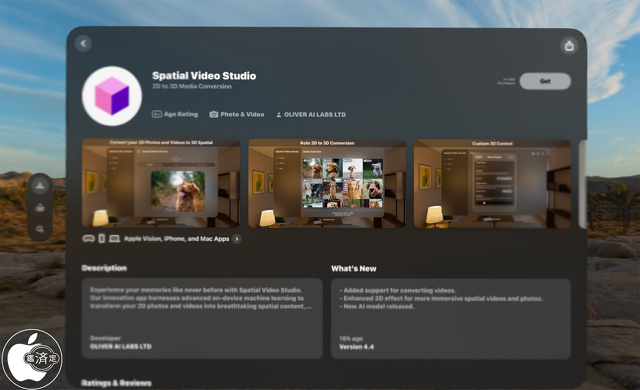Expand the Apple Vision, iPhone, and Mac Apps chevron
The width and height of the screenshot is (640, 390).
237,239
